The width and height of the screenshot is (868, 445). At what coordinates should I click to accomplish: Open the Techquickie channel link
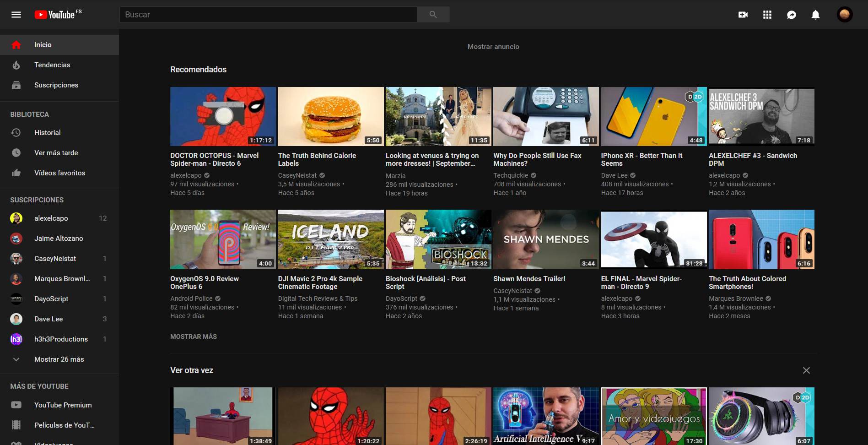point(511,175)
